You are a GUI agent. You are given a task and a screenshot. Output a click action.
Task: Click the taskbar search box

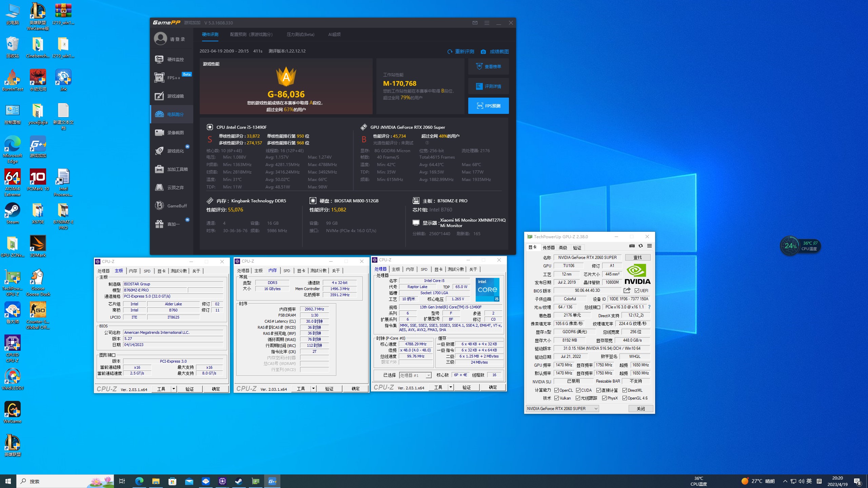(x=65, y=481)
